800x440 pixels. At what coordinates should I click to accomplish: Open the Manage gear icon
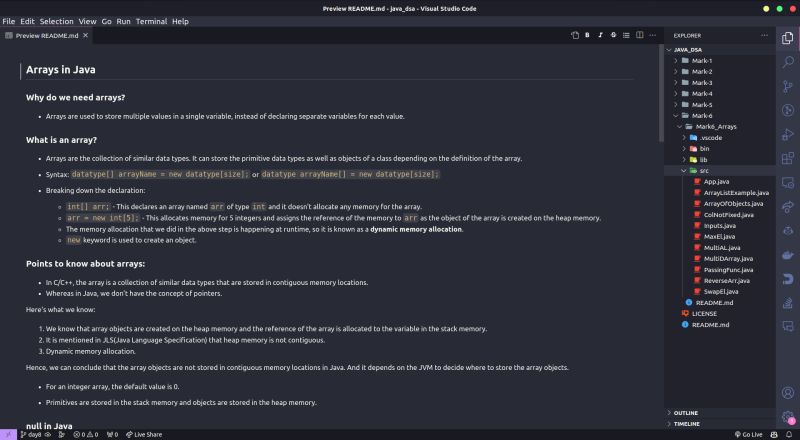point(788,417)
